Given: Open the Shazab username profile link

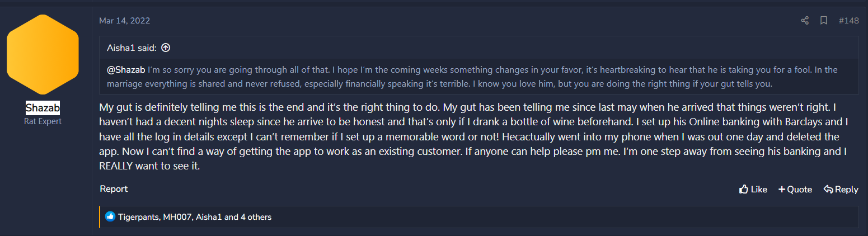Looking at the screenshot, I should point(43,108).
